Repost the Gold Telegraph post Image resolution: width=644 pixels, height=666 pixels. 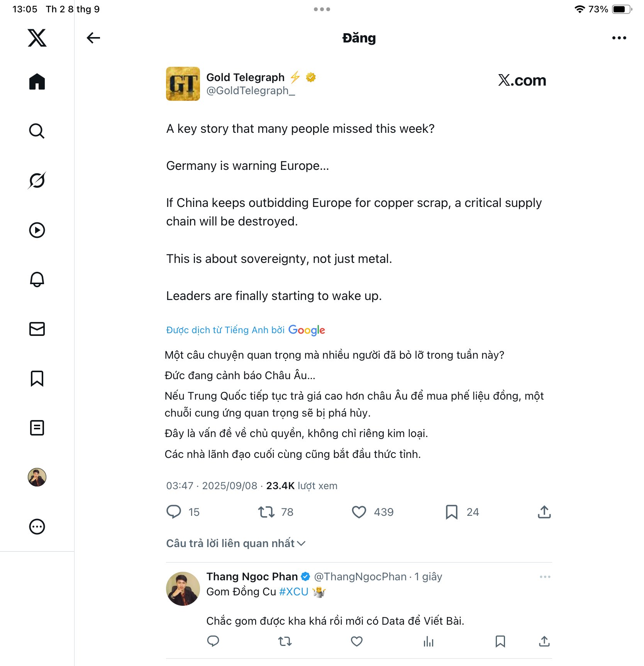pos(266,512)
